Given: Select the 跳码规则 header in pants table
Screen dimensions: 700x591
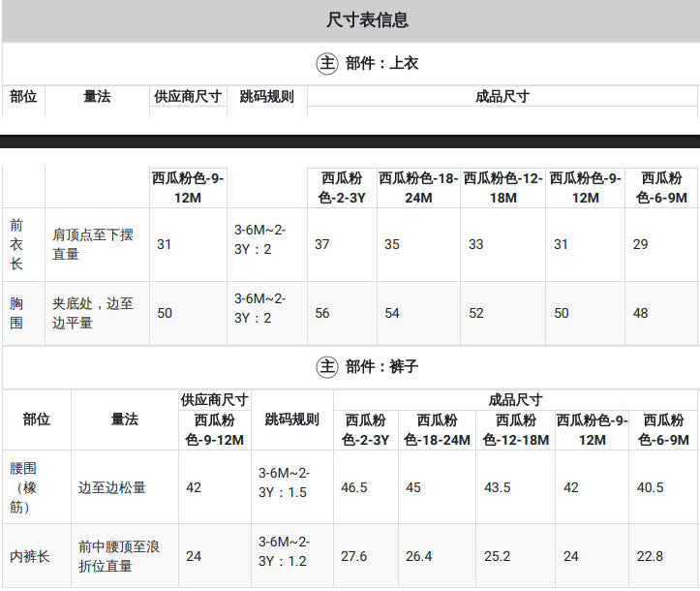Looking at the screenshot, I should [292, 420].
